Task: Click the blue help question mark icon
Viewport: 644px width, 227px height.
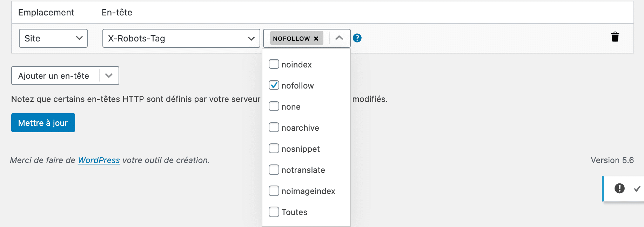Action: click(x=357, y=38)
